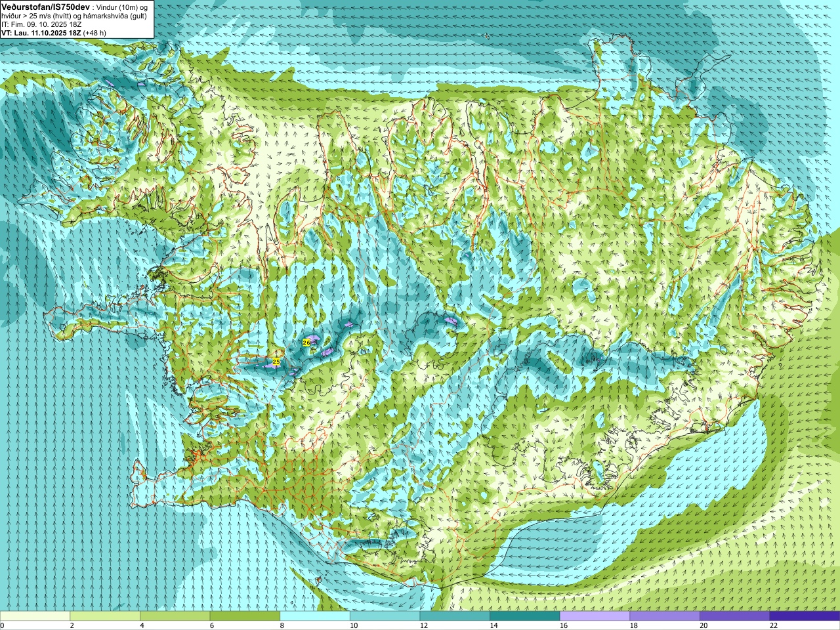Select the 8–10 m/s pale cyan legend swatch
Screen dimensions: 840x630
(315, 616)
